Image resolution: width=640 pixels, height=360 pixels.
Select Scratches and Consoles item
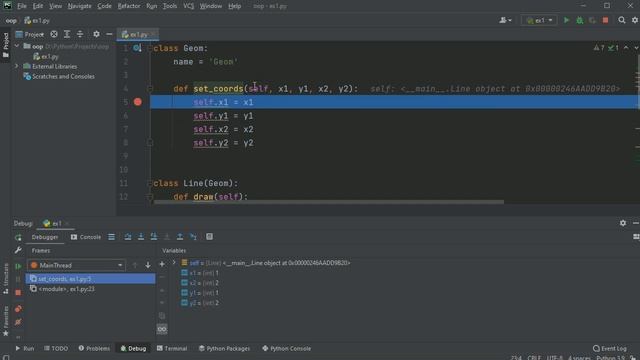click(59, 76)
